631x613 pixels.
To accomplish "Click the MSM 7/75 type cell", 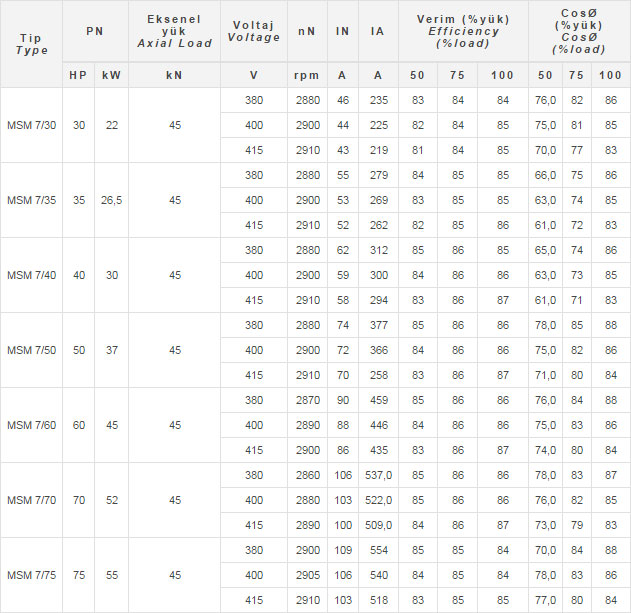I will [x=31, y=575].
